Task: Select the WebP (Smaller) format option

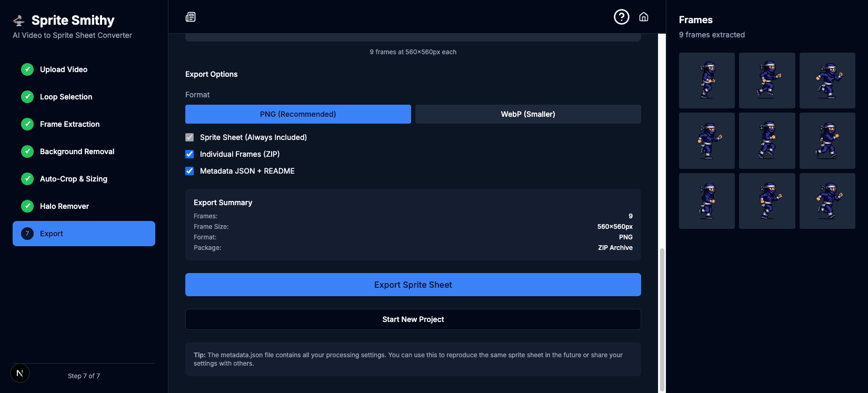Action: (527, 114)
